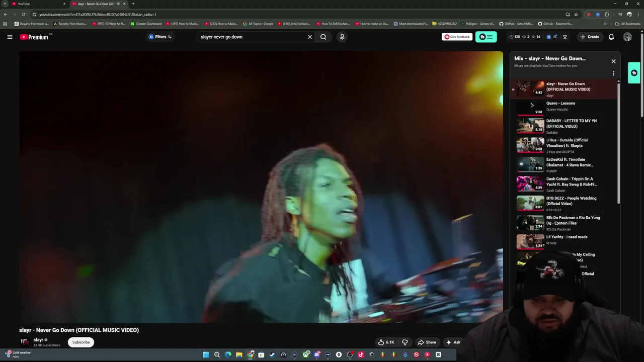
Task: Like the video showing 6.1K
Action: [x=386, y=342]
